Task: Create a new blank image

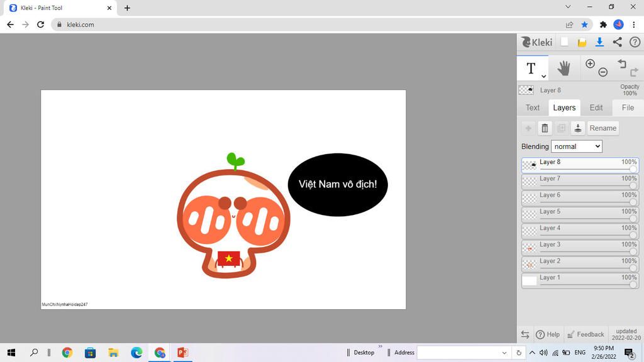Action: tap(565, 42)
